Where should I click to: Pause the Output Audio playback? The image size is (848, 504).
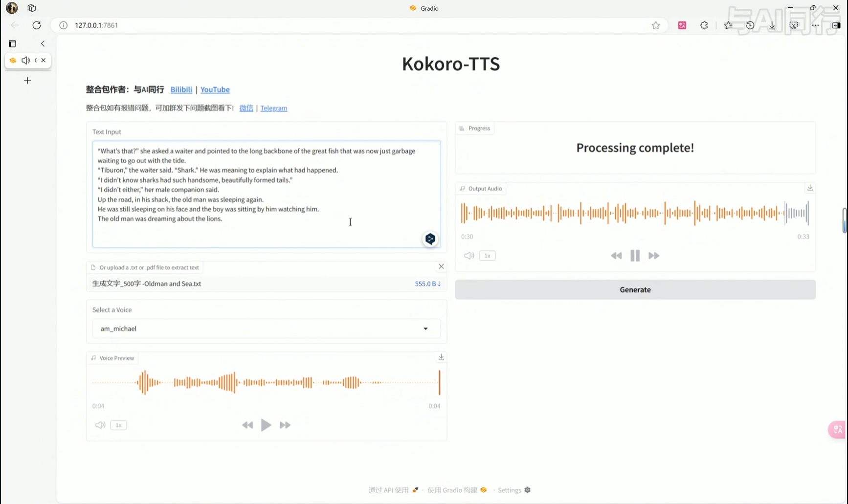(635, 256)
